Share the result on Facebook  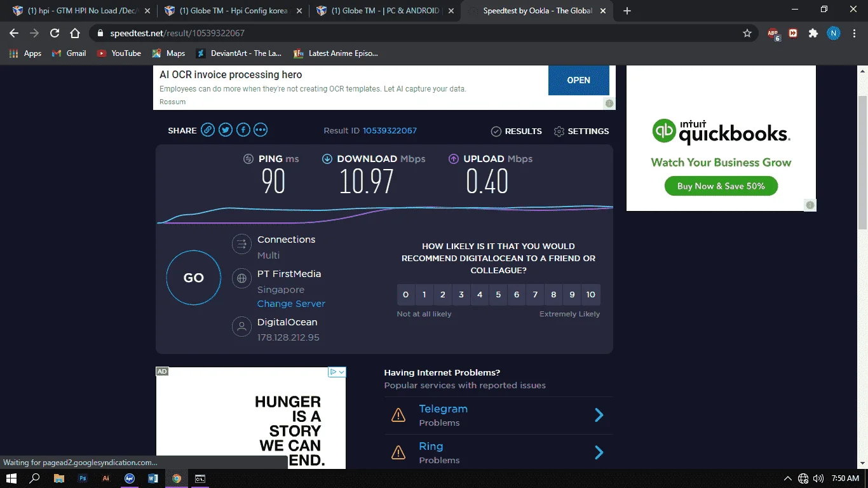243,130
